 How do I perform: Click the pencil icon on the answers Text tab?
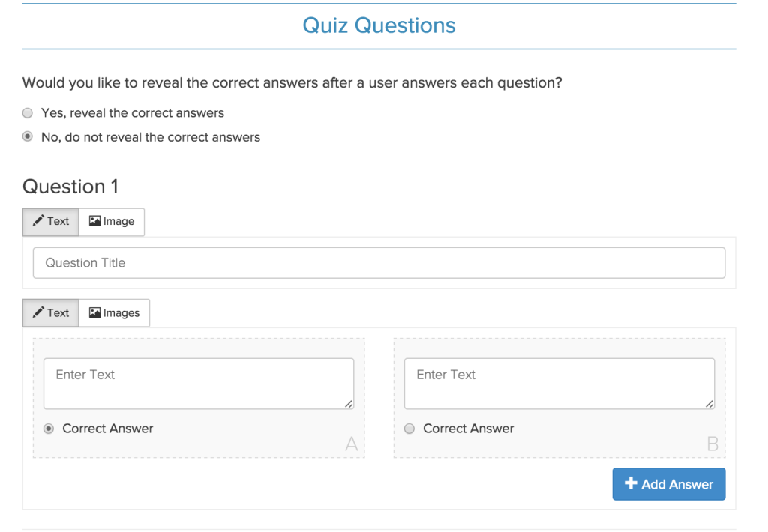tap(38, 312)
